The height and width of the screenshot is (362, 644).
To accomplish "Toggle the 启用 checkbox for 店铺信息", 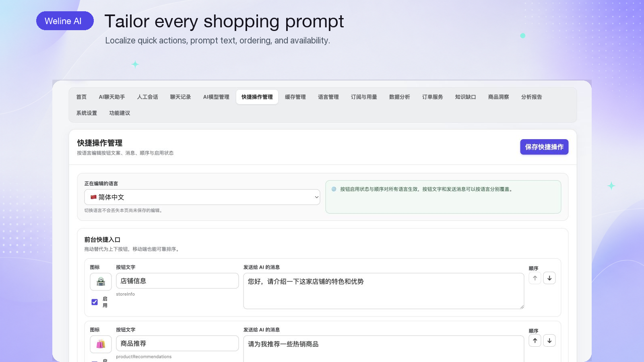I will pyautogui.click(x=95, y=302).
